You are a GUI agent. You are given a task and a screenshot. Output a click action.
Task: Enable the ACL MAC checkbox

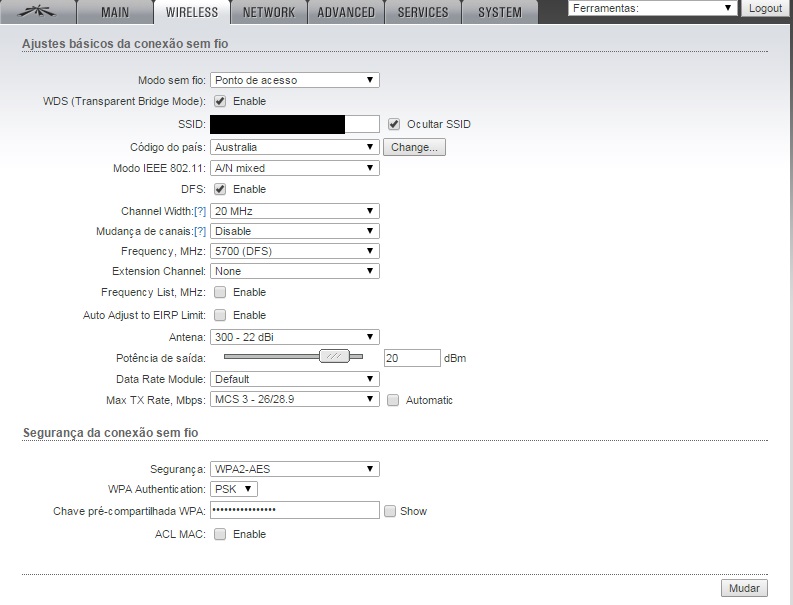pos(220,534)
